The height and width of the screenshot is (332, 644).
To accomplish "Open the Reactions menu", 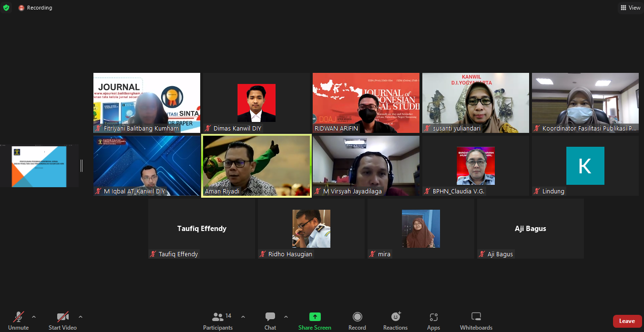I will 395,317.
